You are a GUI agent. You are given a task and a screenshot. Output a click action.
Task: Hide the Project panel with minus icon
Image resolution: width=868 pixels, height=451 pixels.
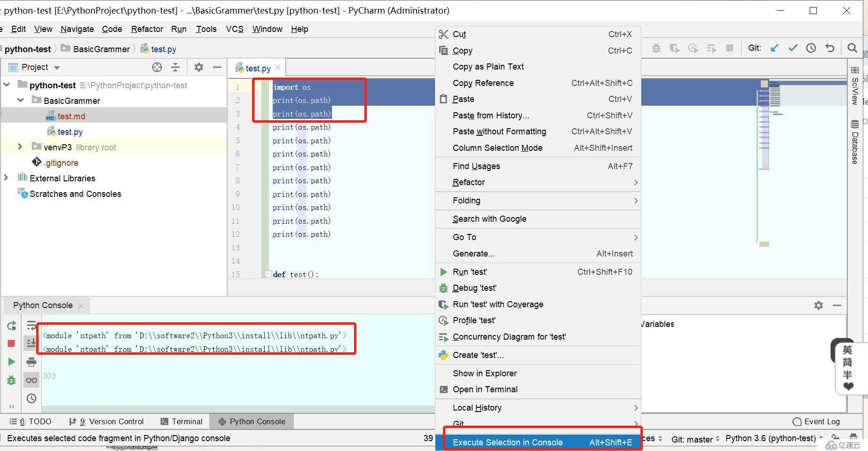pyautogui.click(x=217, y=67)
